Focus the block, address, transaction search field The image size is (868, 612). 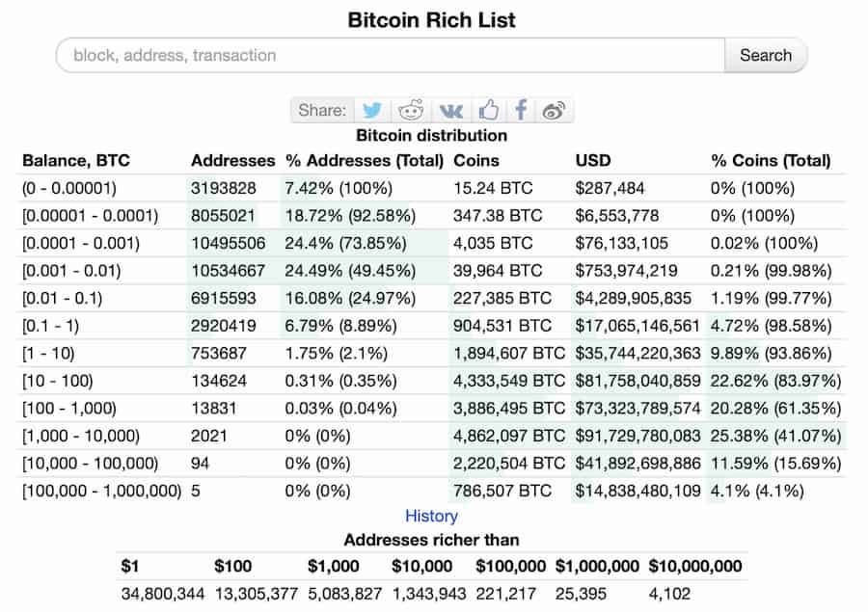pos(391,55)
